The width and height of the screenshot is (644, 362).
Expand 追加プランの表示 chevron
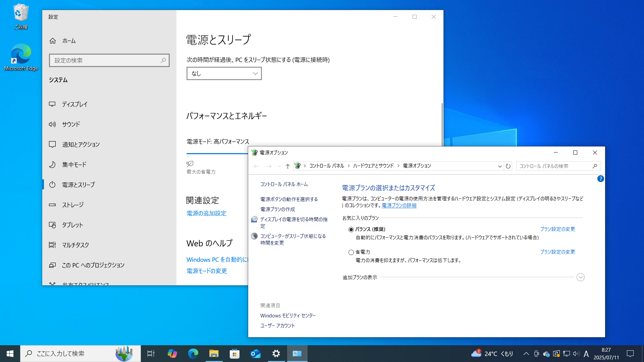click(x=580, y=277)
